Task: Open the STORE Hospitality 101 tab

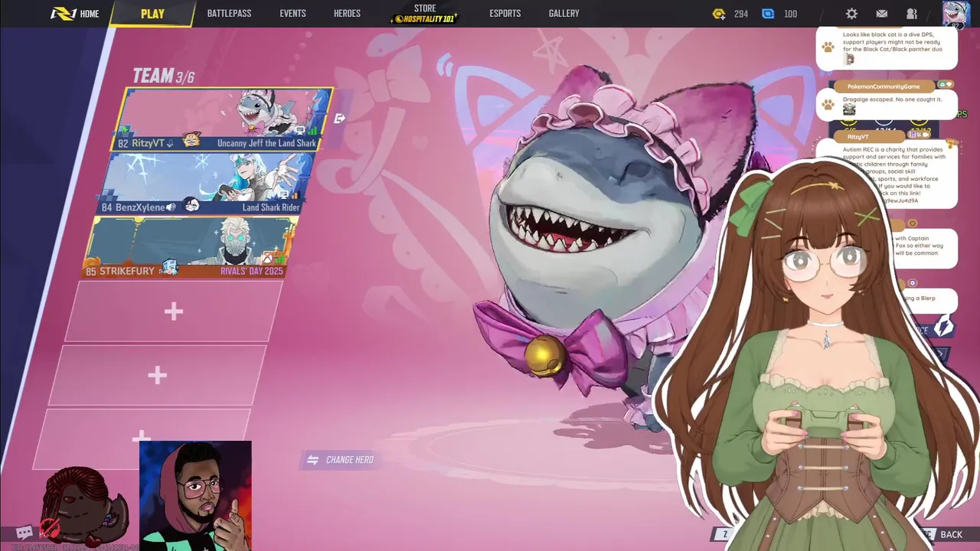Action: pyautogui.click(x=425, y=14)
